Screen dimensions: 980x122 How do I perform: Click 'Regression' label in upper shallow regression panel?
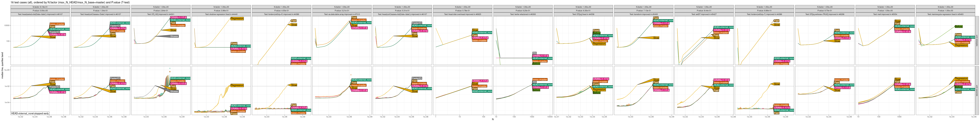[x=237, y=19]
